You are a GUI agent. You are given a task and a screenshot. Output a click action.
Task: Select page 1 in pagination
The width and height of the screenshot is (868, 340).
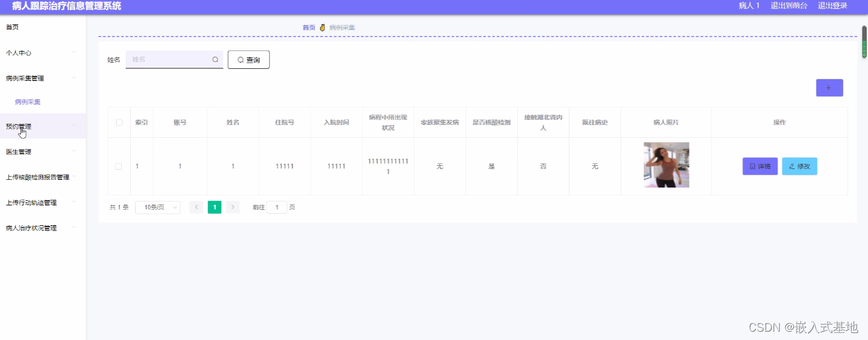point(215,207)
